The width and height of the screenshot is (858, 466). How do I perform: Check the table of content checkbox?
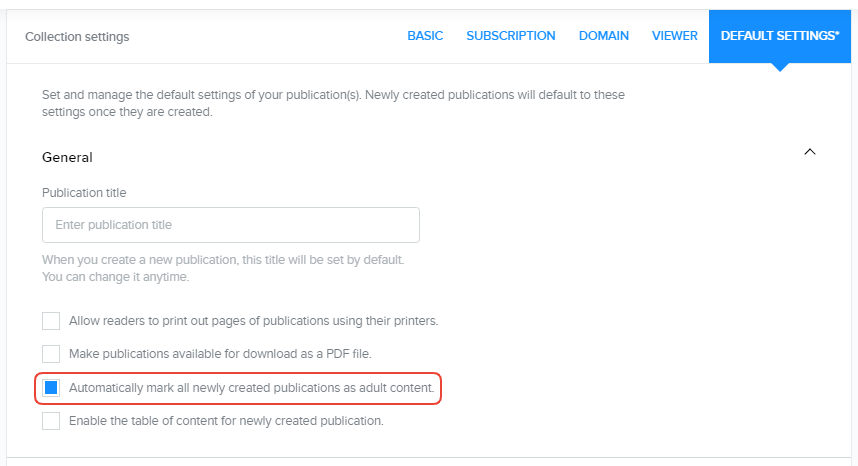click(x=51, y=421)
